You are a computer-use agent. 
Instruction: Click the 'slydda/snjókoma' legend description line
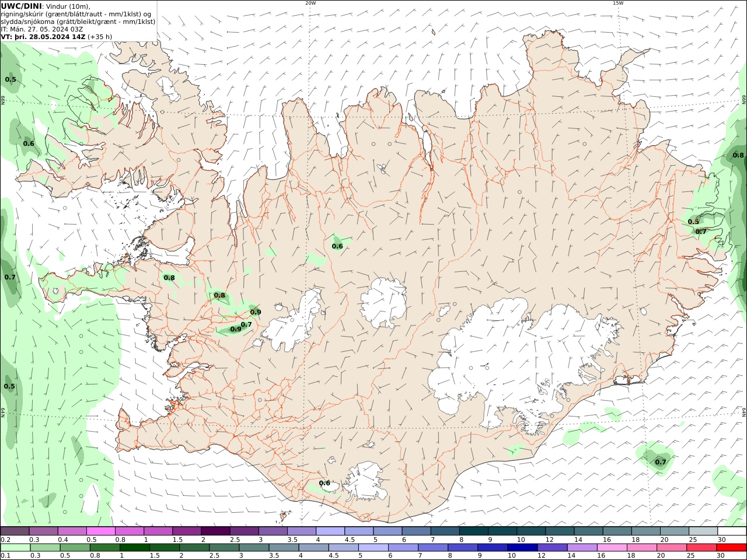(78, 21)
